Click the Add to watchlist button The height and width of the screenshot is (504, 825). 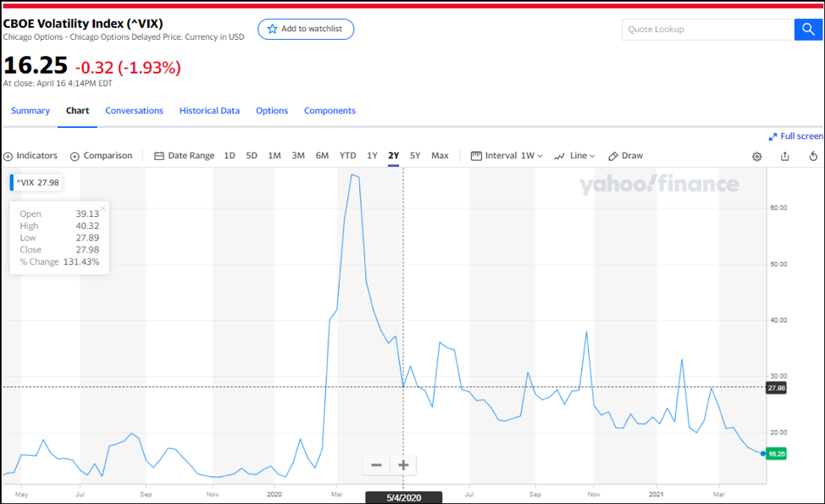tap(306, 29)
